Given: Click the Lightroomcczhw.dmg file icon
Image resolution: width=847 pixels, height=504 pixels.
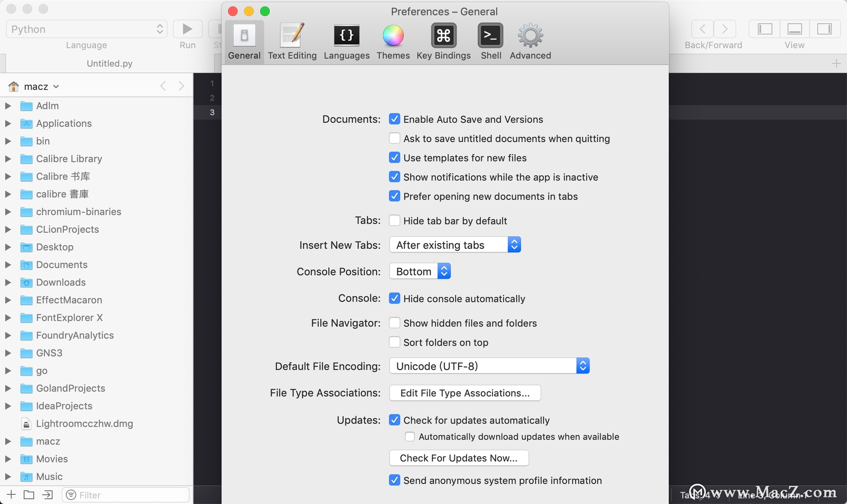Looking at the screenshot, I should [26, 424].
